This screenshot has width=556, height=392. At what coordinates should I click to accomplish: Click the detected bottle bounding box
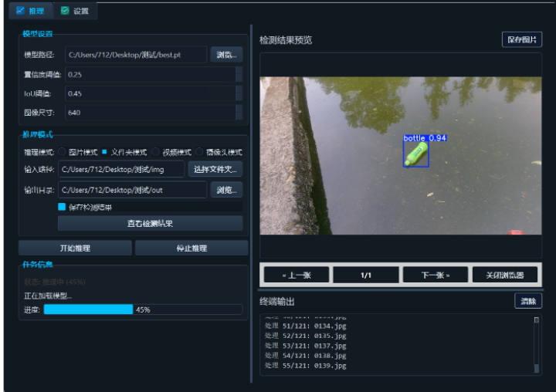point(416,154)
